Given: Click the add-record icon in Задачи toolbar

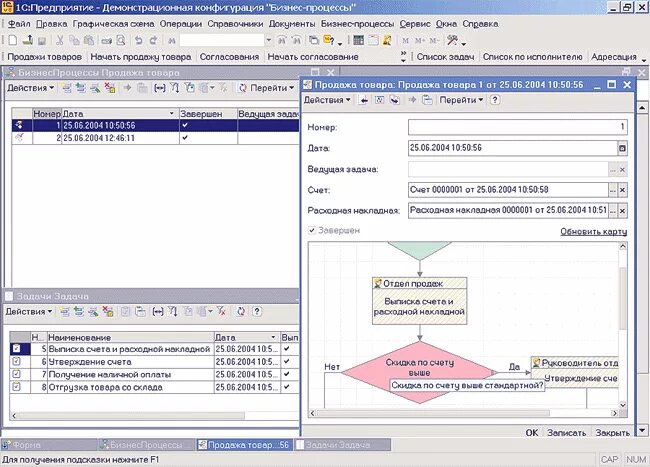Looking at the screenshot, I should pos(64,312).
